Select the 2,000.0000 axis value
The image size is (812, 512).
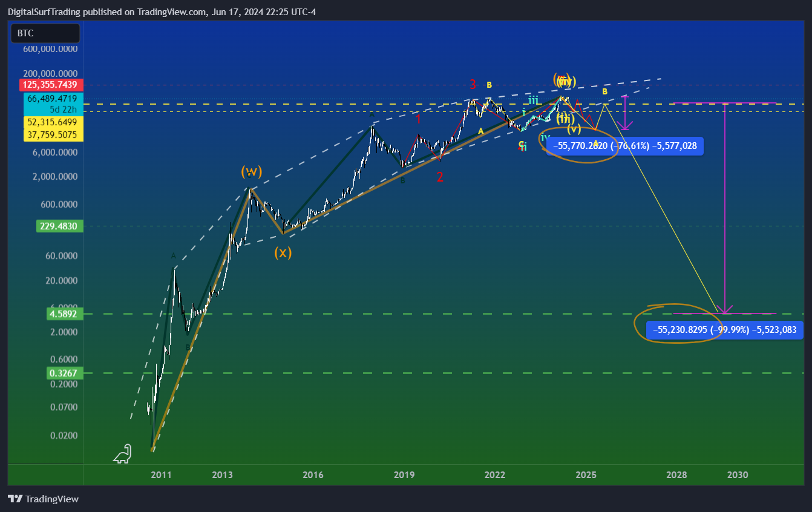pyautogui.click(x=54, y=177)
